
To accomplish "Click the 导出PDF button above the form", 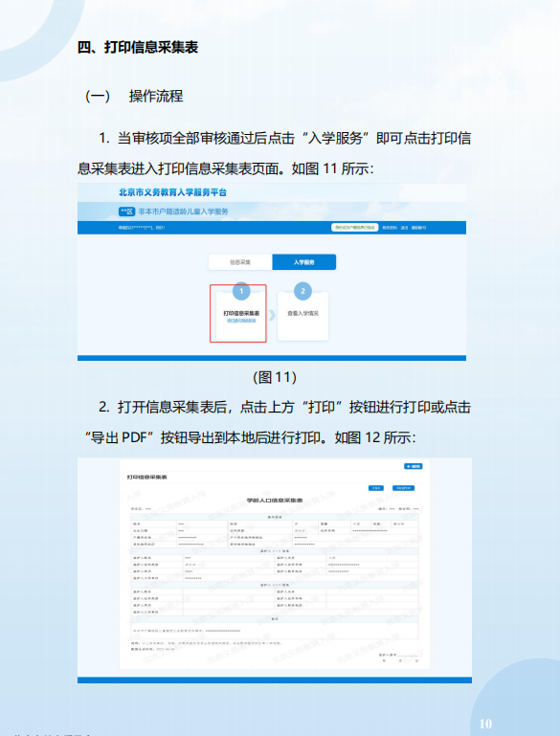I will 403,488.
